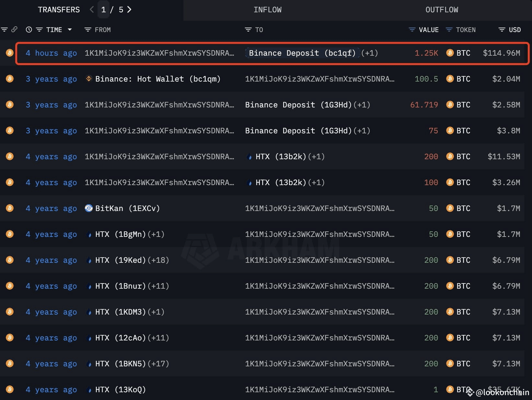Click the HTX flame logo beside HTX (12cAo)
This screenshot has width=532, height=400.
(89, 338)
